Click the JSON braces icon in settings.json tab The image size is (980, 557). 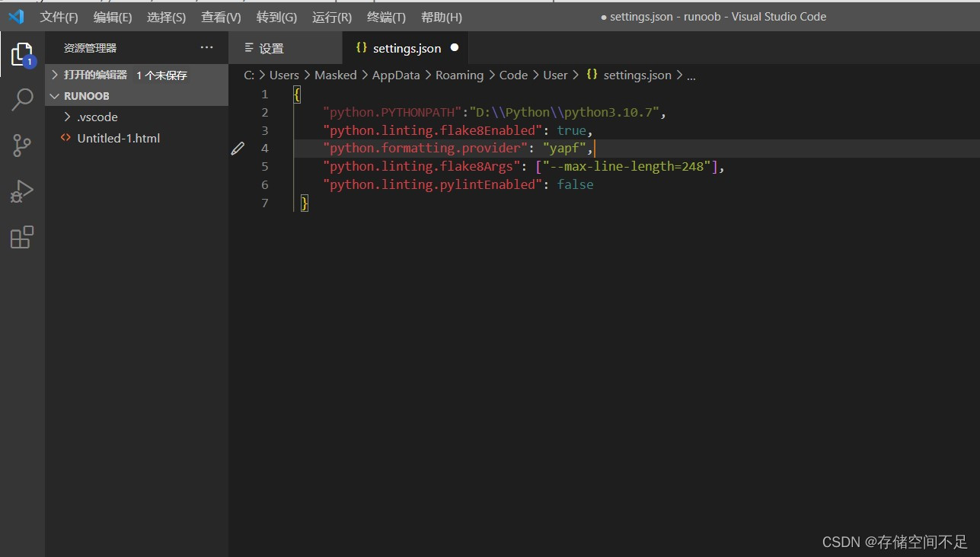tap(362, 47)
